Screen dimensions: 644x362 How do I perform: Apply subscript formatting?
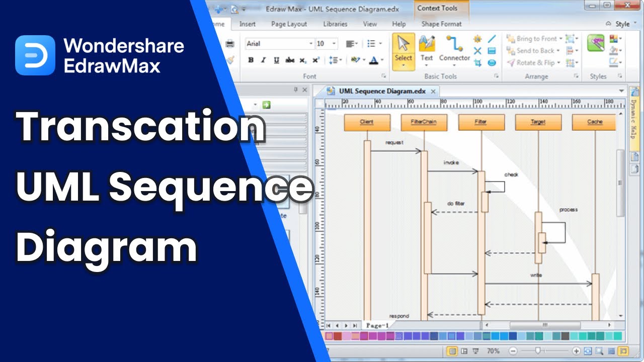(x=303, y=60)
